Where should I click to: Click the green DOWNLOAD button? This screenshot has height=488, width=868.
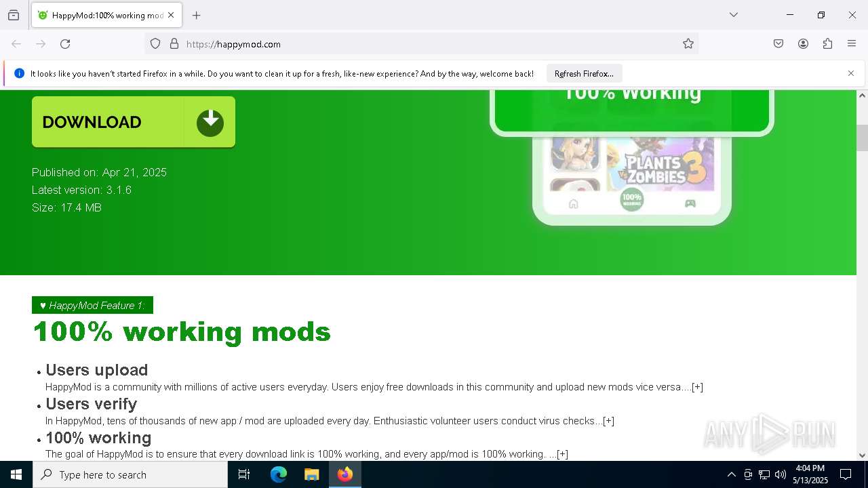pos(134,122)
